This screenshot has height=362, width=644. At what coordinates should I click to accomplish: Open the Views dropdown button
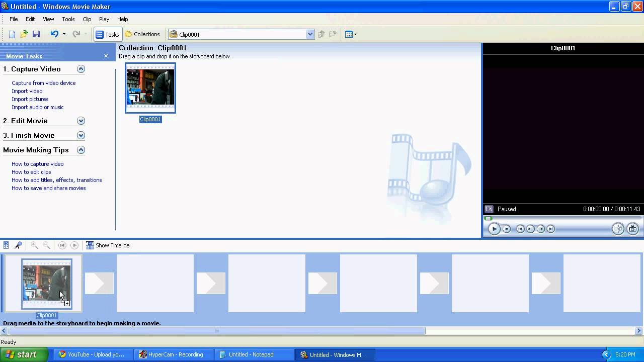pyautogui.click(x=351, y=34)
